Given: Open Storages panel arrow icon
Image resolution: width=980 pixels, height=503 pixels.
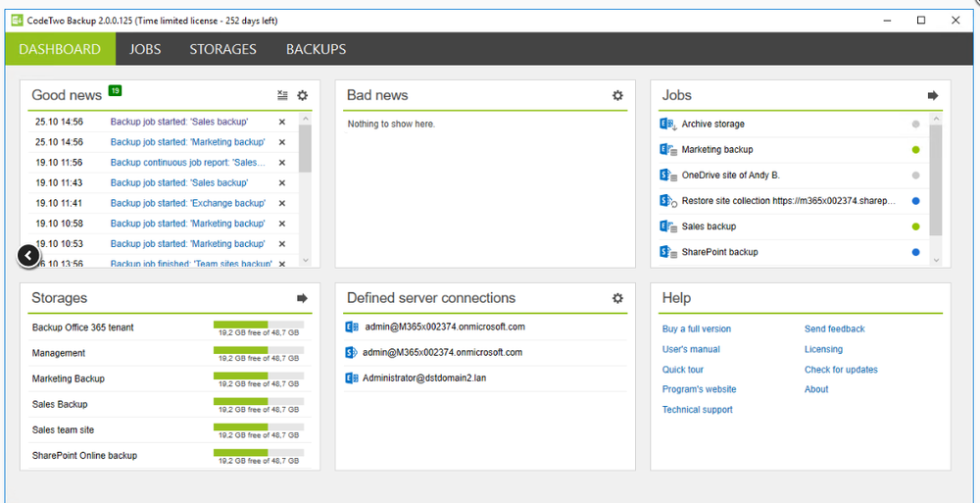Looking at the screenshot, I should (x=303, y=298).
